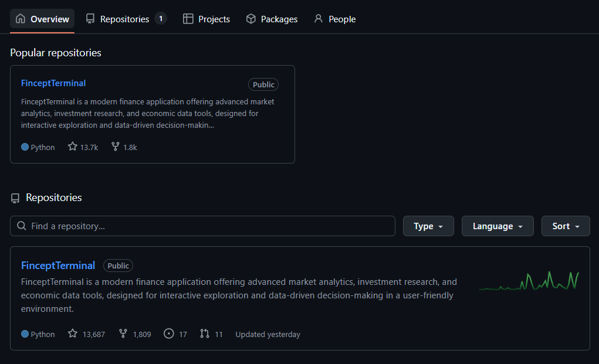Screen dimensions: 599x364
Task: Click the pull request icon next to 11
Action: pos(205,334)
